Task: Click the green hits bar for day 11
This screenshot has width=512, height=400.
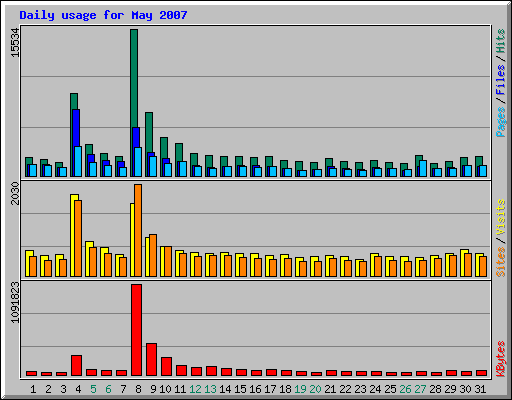Action: click(x=179, y=152)
